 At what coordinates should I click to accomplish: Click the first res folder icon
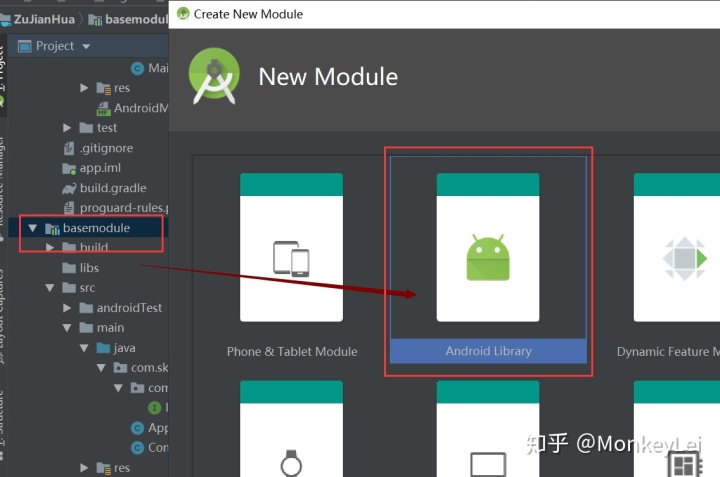click(103, 88)
